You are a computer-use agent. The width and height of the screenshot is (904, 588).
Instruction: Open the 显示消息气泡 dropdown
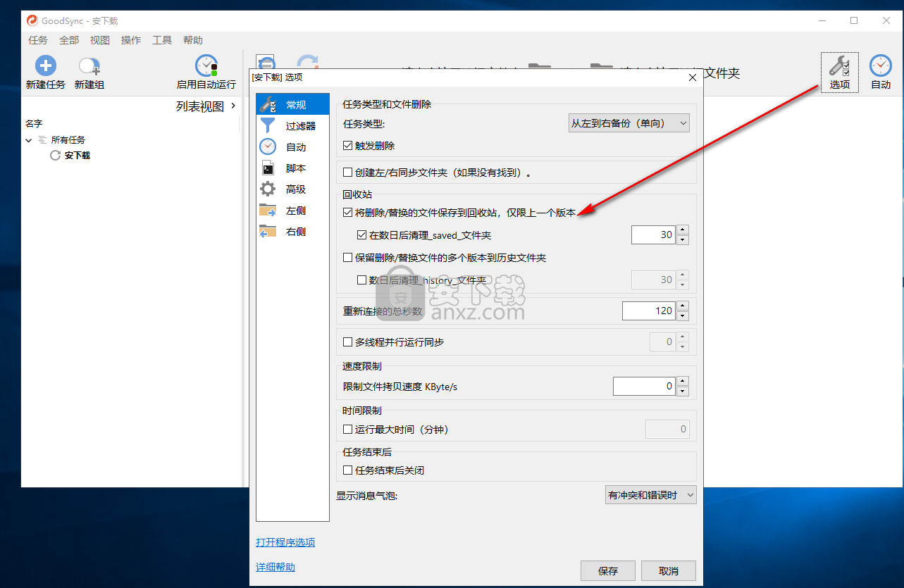point(651,495)
